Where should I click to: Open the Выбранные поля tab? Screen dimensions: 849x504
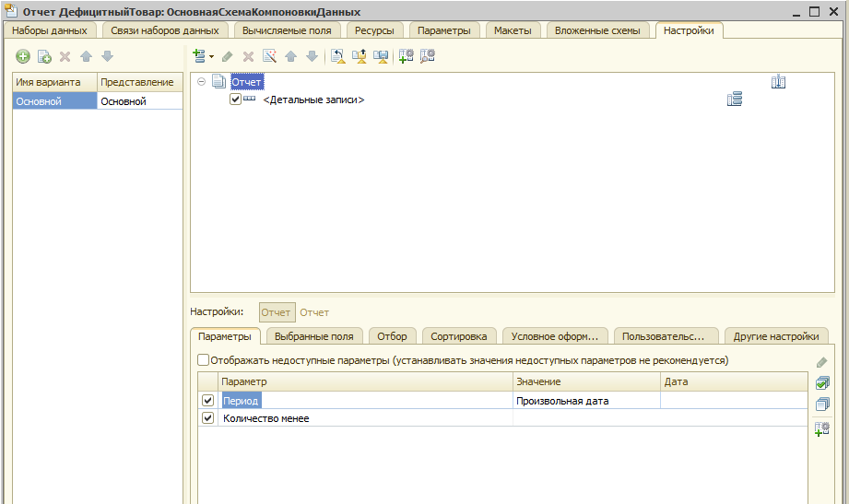coord(313,336)
